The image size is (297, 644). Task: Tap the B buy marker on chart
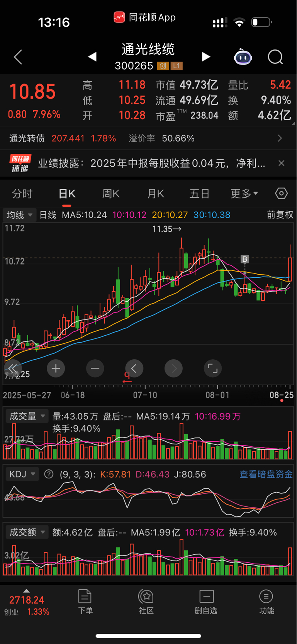245,259
